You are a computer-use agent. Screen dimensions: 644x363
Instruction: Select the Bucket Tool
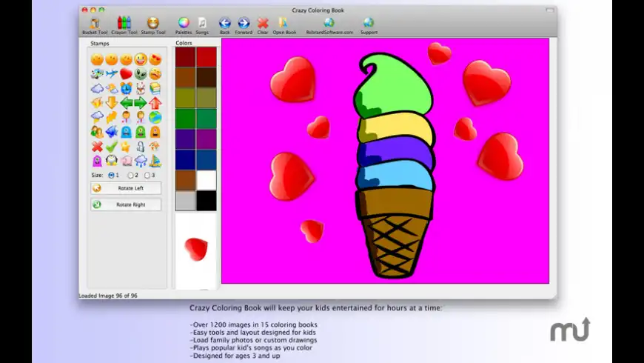click(x=94, y=23)
